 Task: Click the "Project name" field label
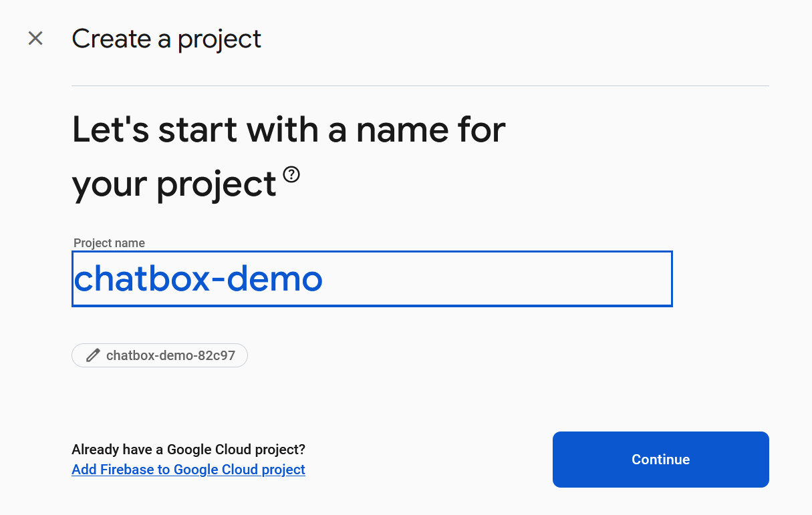(x=109, y=243)
